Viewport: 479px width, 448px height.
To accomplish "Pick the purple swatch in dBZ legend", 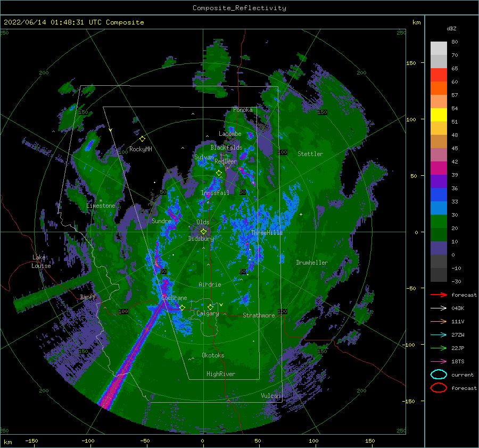I will [439, 181].
